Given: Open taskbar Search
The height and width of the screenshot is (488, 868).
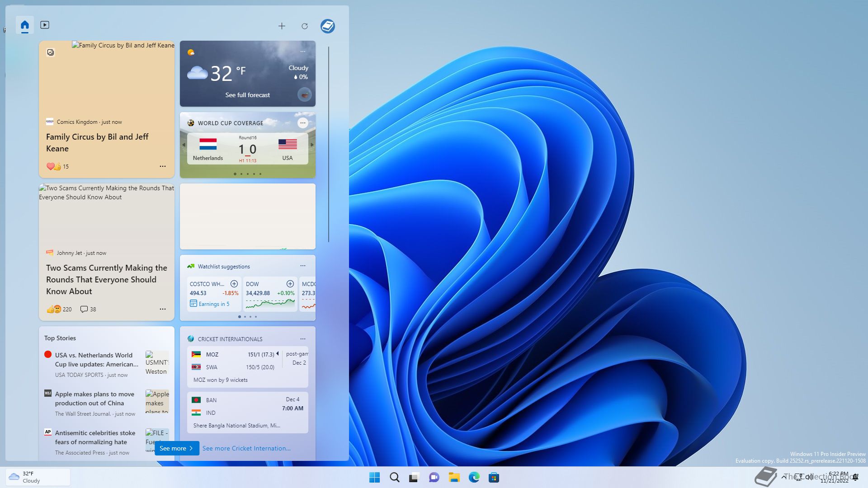Looking at the screenshot, I should (x=395, y=477).
